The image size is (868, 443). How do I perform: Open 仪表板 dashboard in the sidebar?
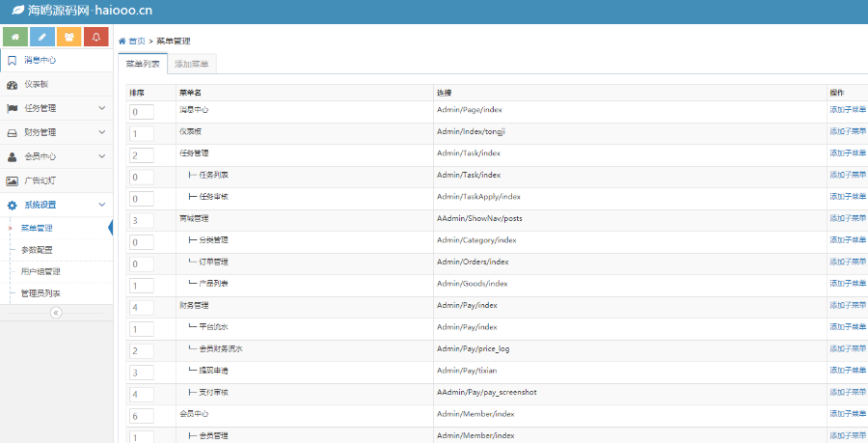click(37, 84)
